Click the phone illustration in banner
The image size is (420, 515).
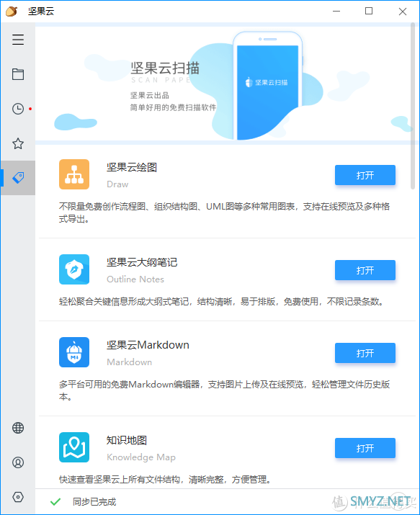(x=267, y=86)
